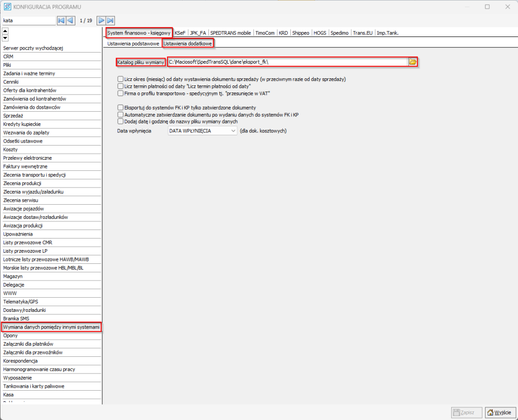Jump to the last search result
The width and height of the screenshot is (518, 420).
110,20
